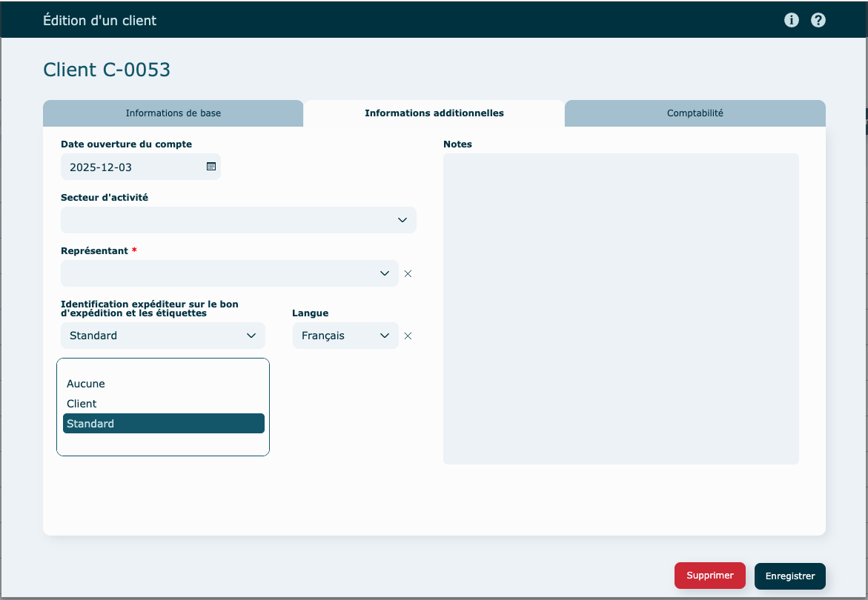Focus the Date ouverture du compte field
The image size is (868, 600).
(133, 167)
